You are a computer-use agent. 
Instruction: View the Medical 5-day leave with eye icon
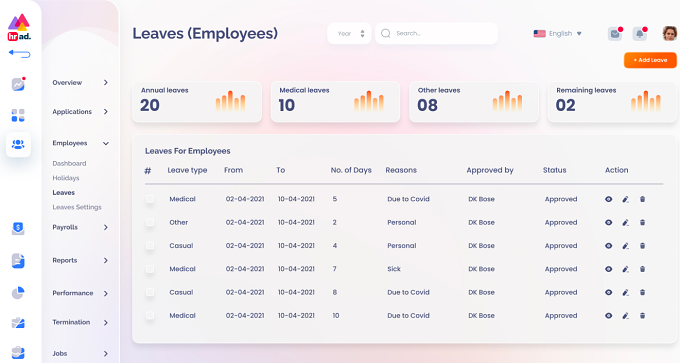pyautogui.click(x=608, y=199)
